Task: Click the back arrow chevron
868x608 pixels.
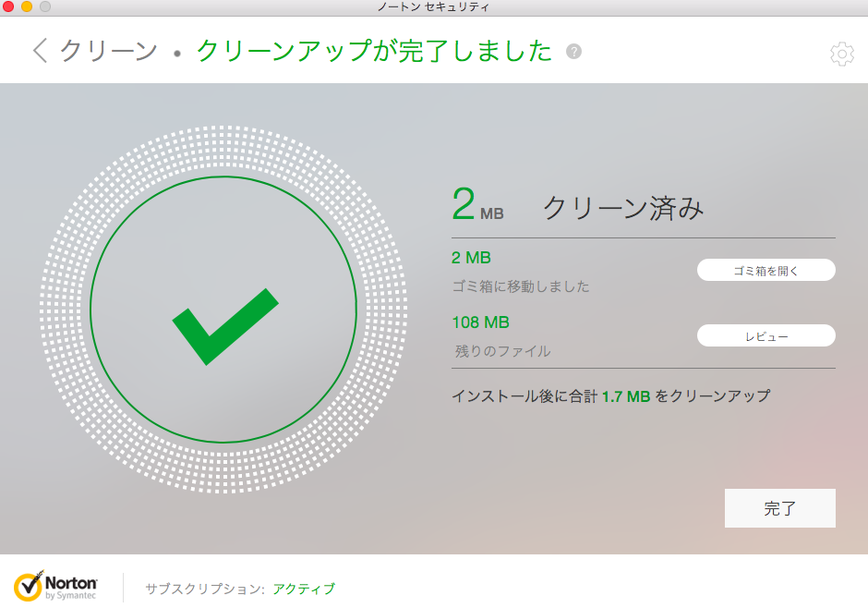Action: pyautogui.click(x=40, y=51)
